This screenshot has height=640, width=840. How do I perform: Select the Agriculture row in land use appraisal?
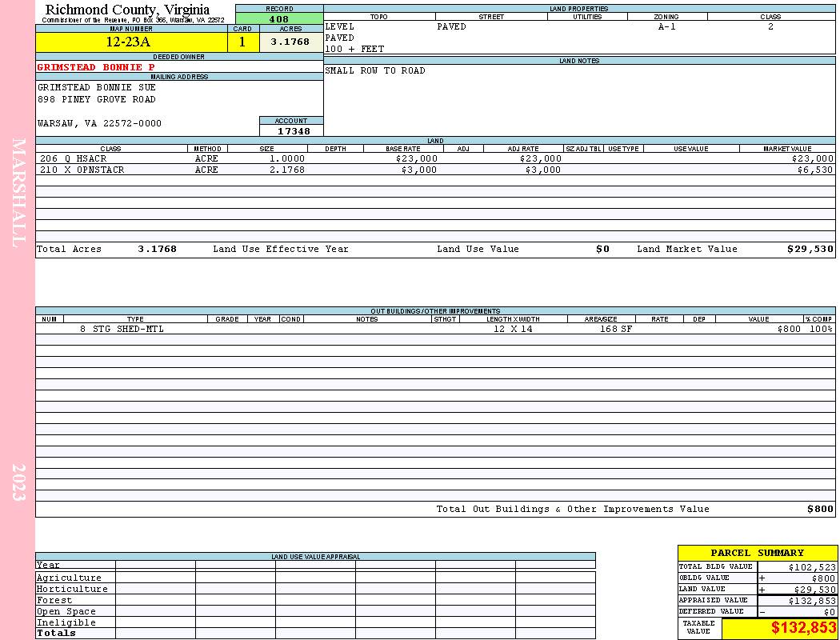tap(315, 578)
